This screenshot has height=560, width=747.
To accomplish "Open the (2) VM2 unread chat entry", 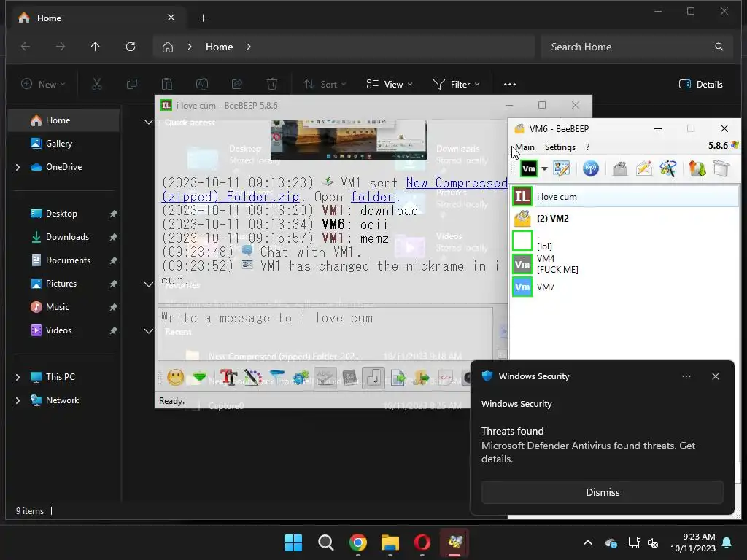I will tap(625, 219).
